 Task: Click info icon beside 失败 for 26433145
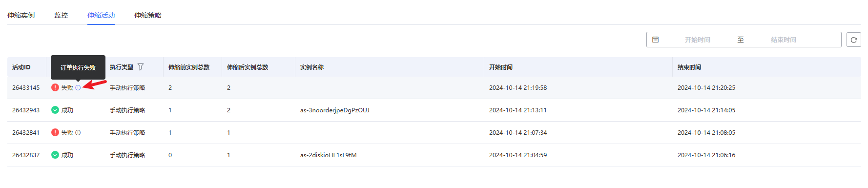point(78,88)
